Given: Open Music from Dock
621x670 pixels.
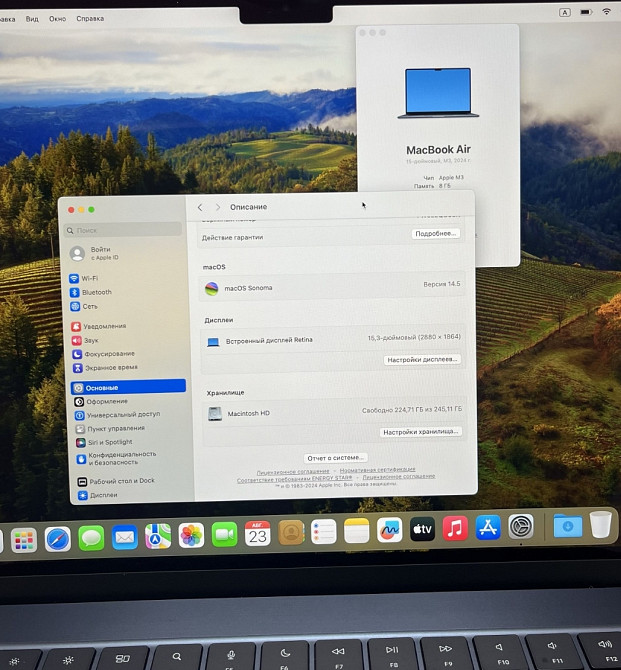Looking at the screenshot, I should (x=455, y=528).
